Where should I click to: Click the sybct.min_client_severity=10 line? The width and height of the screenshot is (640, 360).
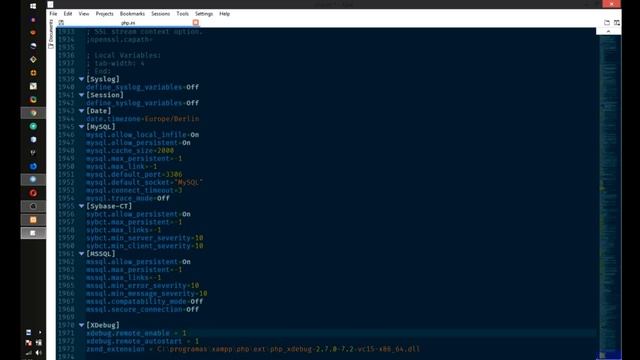click(x=144, y=246)
